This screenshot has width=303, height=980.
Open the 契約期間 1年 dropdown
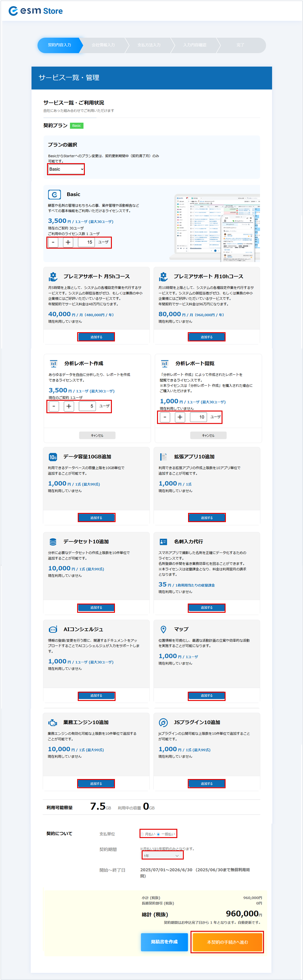[162, 856]
